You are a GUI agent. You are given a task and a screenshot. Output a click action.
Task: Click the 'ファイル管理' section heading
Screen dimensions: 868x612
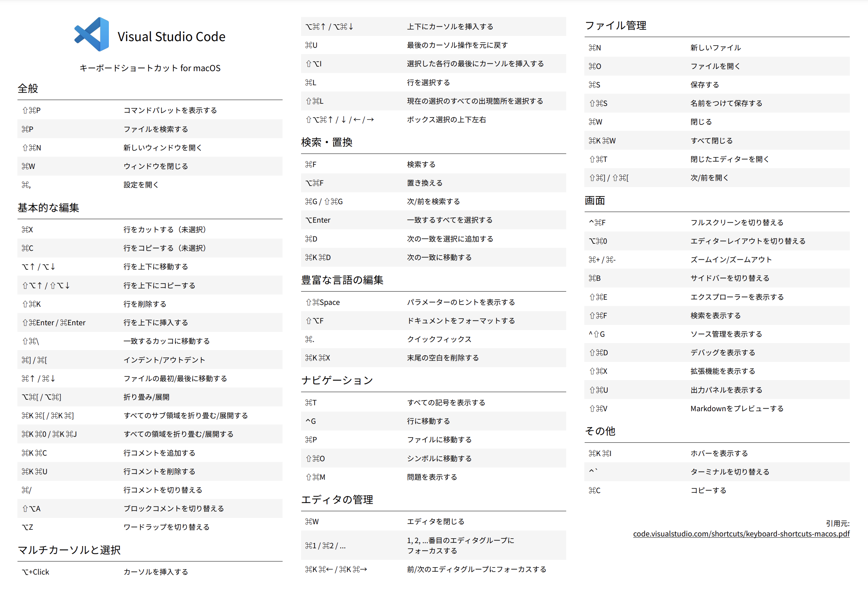coord(615,25)
